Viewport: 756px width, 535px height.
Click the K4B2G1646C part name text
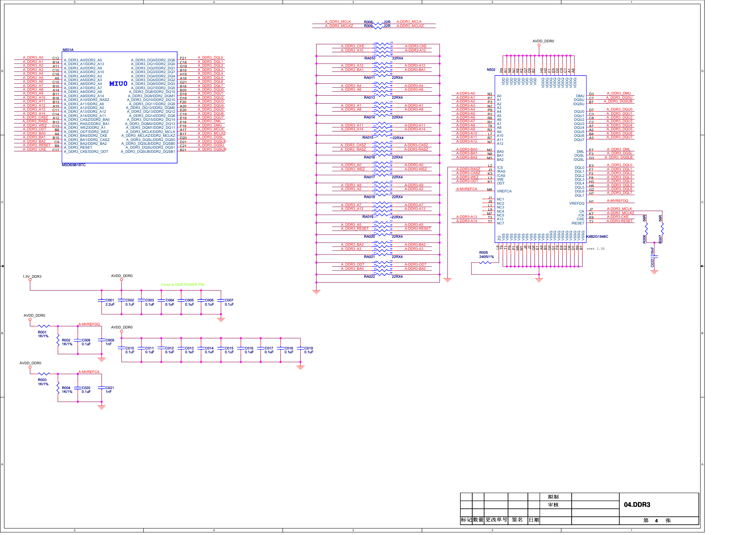[x=597, y=237]
